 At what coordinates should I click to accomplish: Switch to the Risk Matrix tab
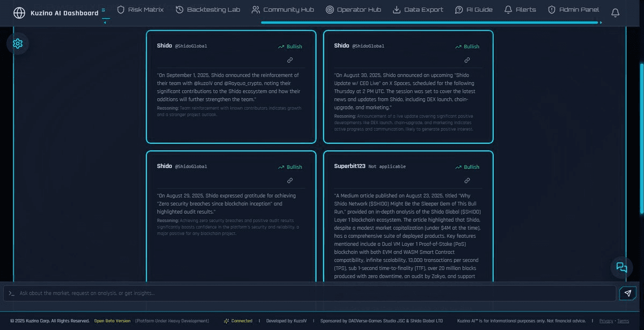coord(140,10)
